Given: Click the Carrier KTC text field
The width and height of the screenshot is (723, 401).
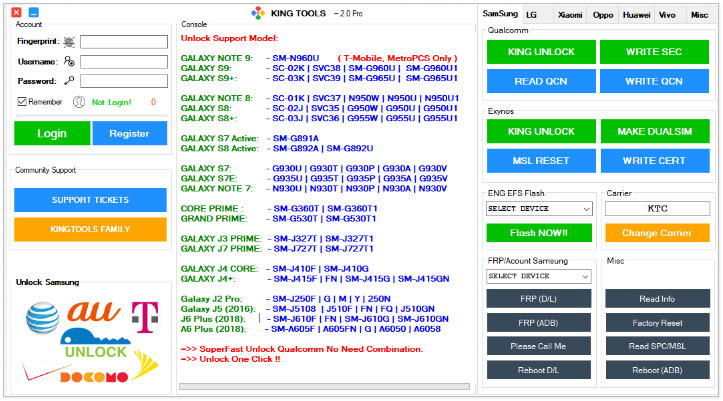Looking at the screenshot, I should 658,208.
